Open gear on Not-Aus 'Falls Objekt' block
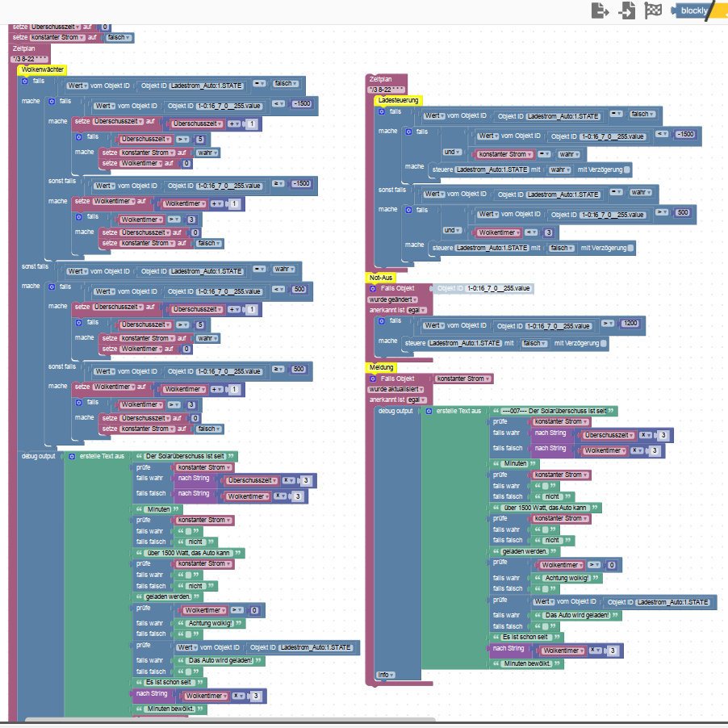The width and height of the screenshot is (728, 728). click(372, 288)
